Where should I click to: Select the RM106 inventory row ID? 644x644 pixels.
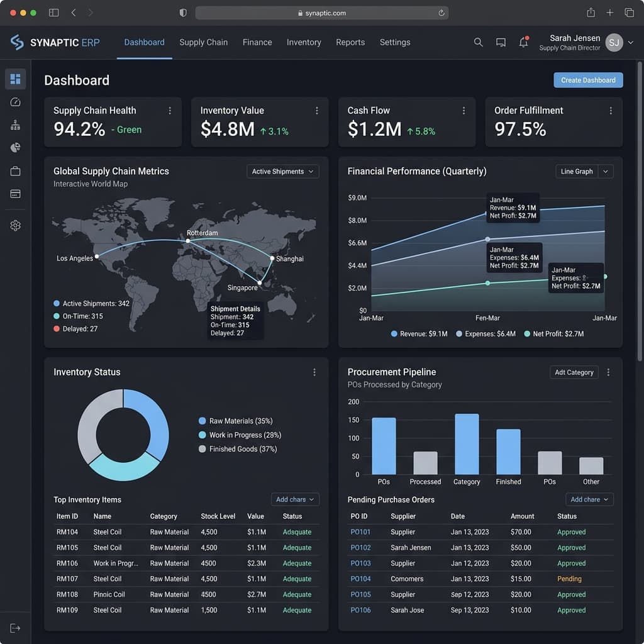[x=67, y=563]
